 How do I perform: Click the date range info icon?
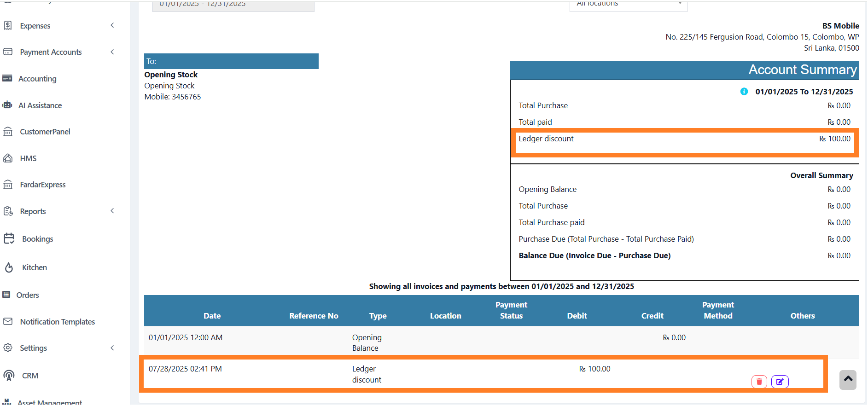click(744, 92)
